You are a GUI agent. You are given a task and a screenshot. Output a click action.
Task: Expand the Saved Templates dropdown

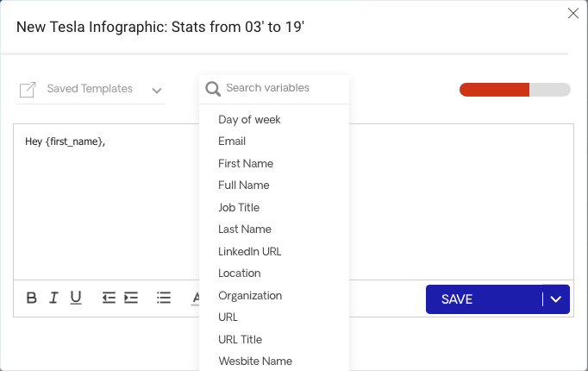coord(157,91)
